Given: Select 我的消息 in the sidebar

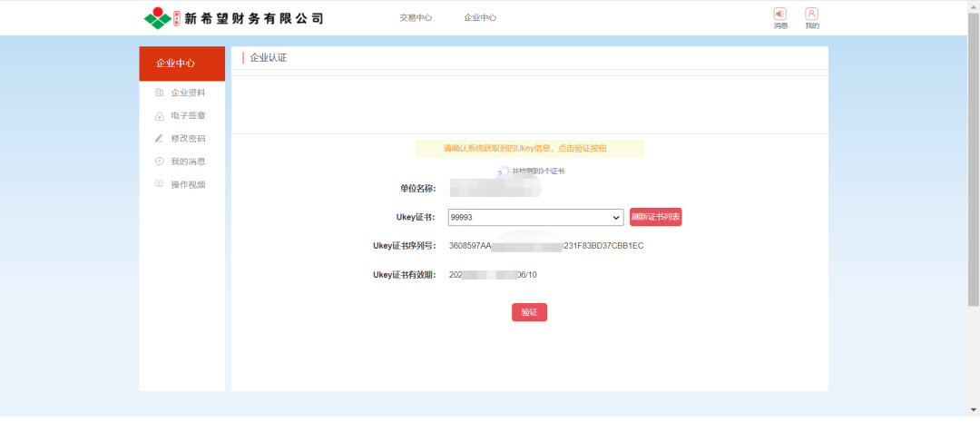Looking at the screenshot, I should click(188, 162).
